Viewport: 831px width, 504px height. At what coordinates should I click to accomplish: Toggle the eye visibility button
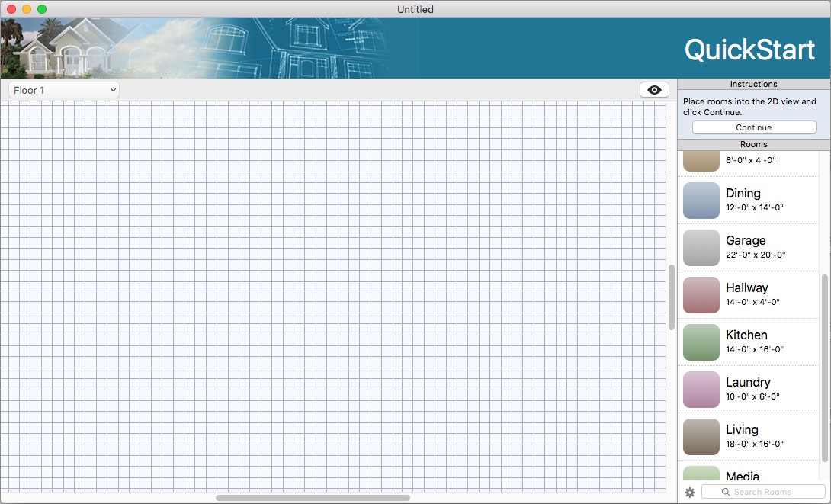tap(654, 90)
